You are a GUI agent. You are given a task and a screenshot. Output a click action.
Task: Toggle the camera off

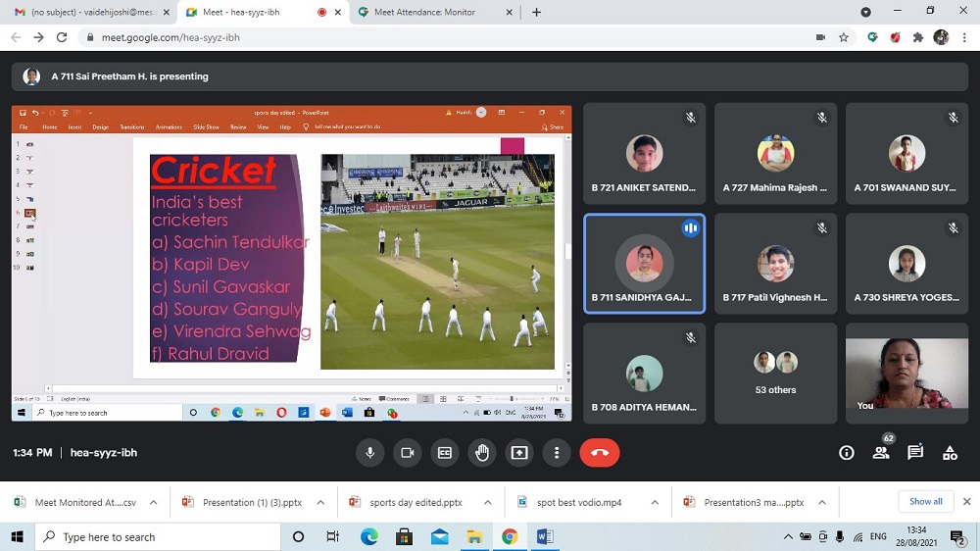[407, 453]
